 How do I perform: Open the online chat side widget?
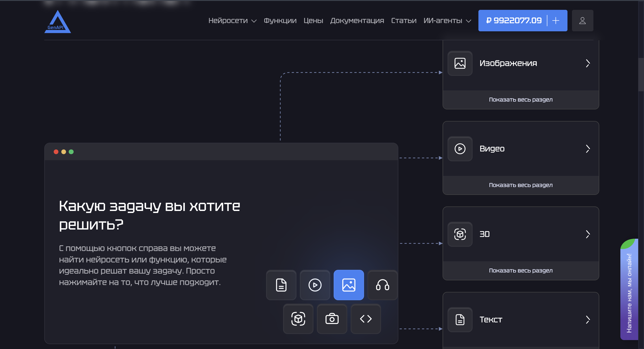point(629,289)
